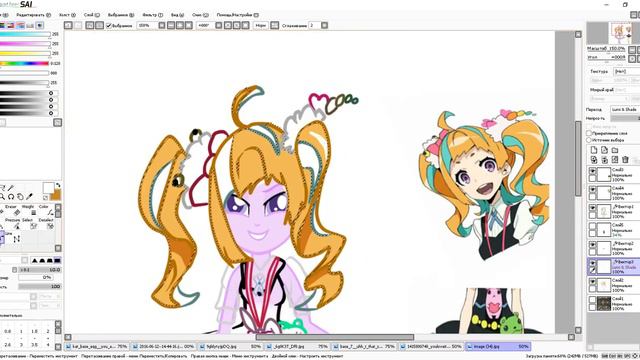The image size is (640, 360).
Task: Select the Eraser vector tool
Action: [12, 210]
